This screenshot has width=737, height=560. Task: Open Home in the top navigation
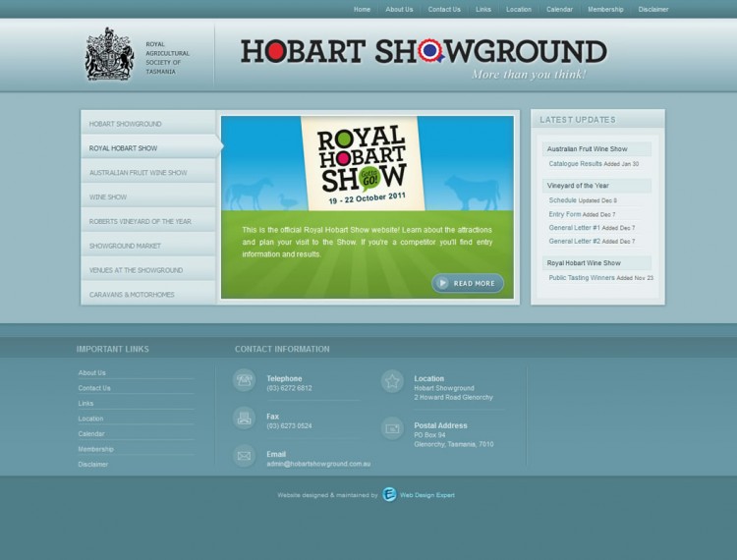click(362, 10)
